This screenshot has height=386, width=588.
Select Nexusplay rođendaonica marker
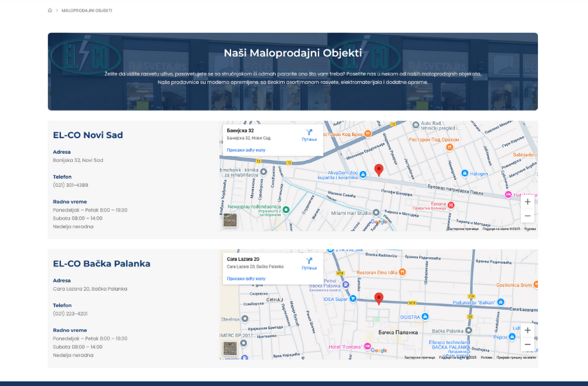point(285,209)
